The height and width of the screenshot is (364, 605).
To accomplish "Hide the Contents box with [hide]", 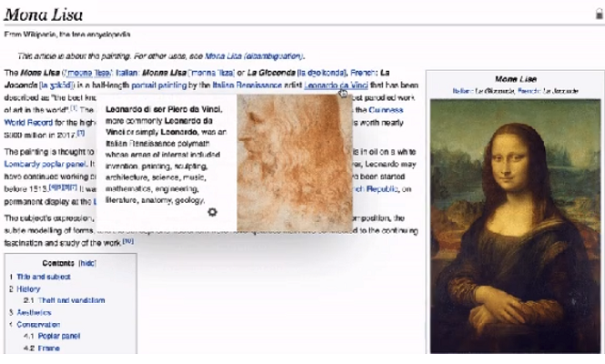I will (x=87, y=263).
